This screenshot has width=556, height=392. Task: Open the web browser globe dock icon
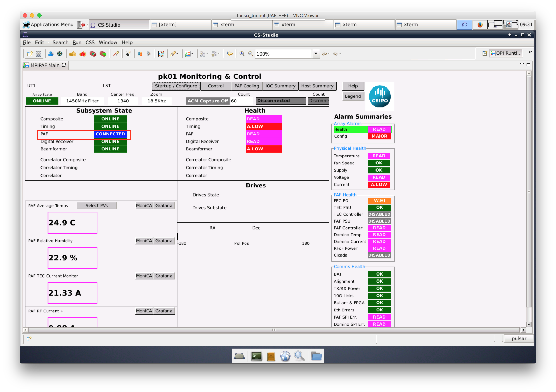pos(285,356)
